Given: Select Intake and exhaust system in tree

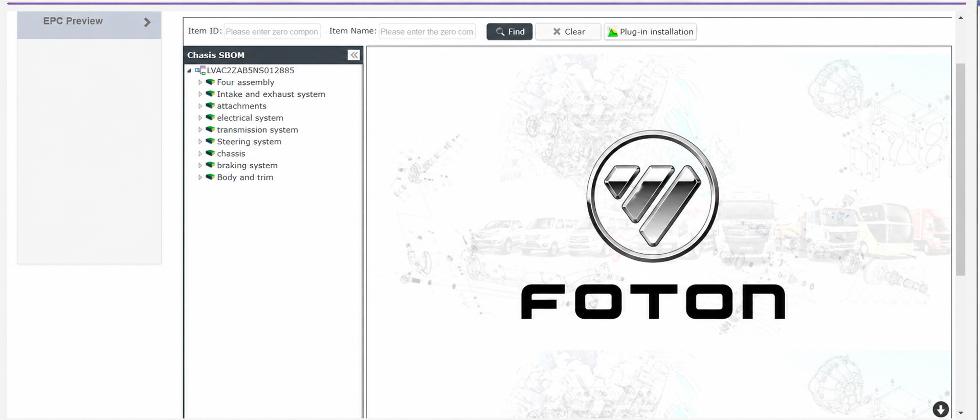Looking at the screenshot, I should pyautogui.click(x=271, y=94).
